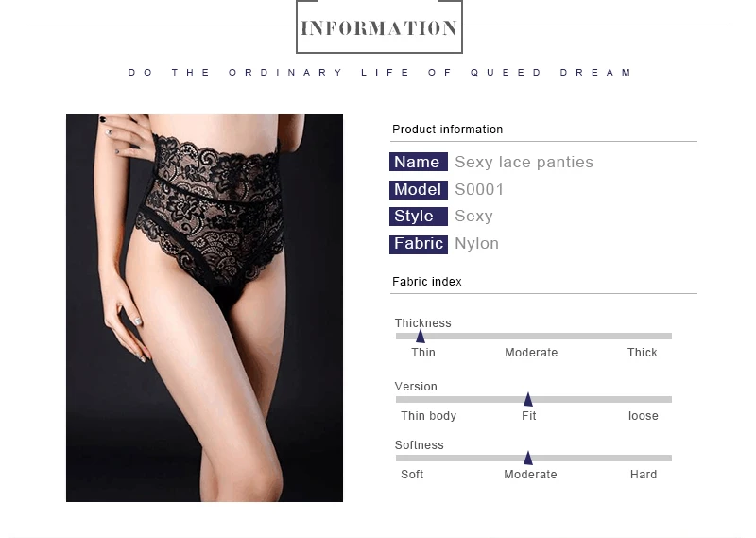Click the Fabric label badge
Viewport: 756px width, 538px height.
coord(418,244)
